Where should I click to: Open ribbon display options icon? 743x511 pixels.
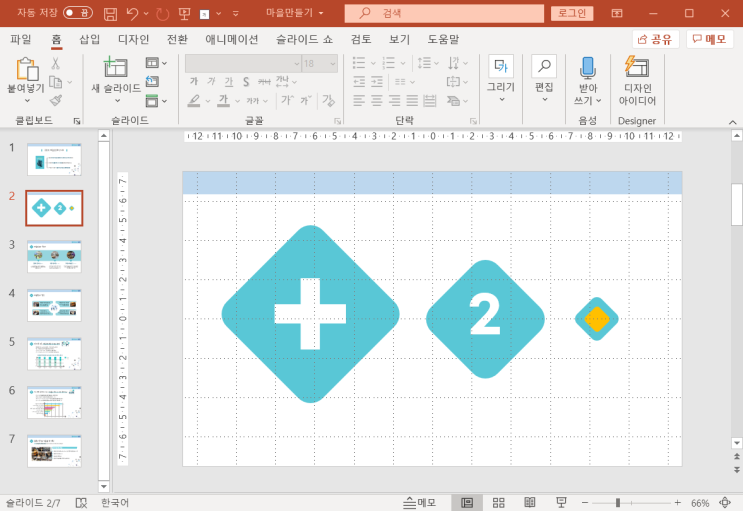[x=617, y=13]
